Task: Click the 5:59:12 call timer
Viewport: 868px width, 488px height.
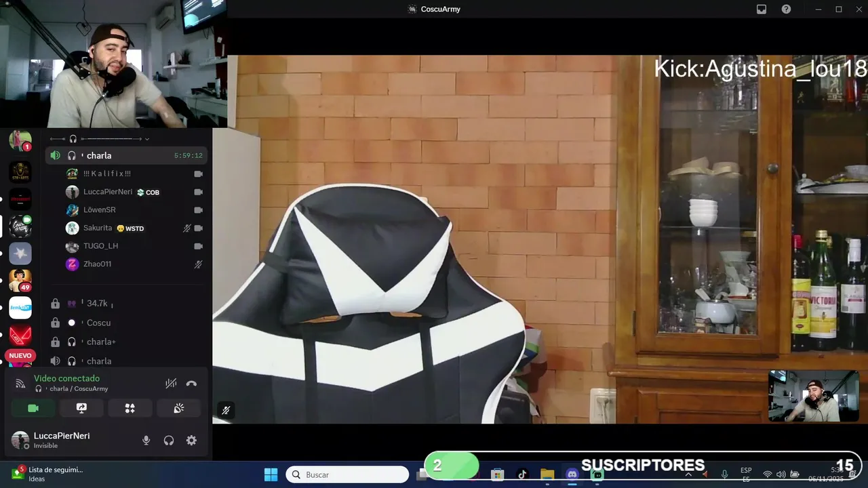Action: (189, 156)
